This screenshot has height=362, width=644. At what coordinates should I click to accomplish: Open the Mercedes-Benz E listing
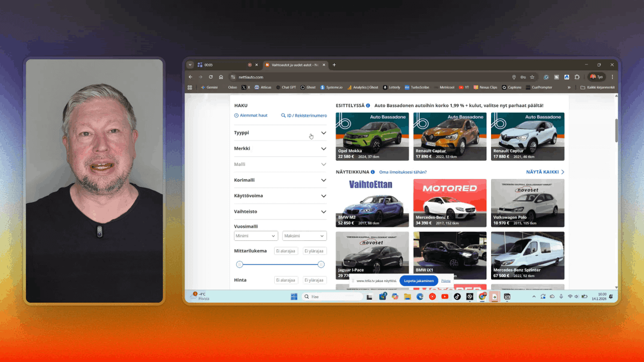tap(450, 203)
